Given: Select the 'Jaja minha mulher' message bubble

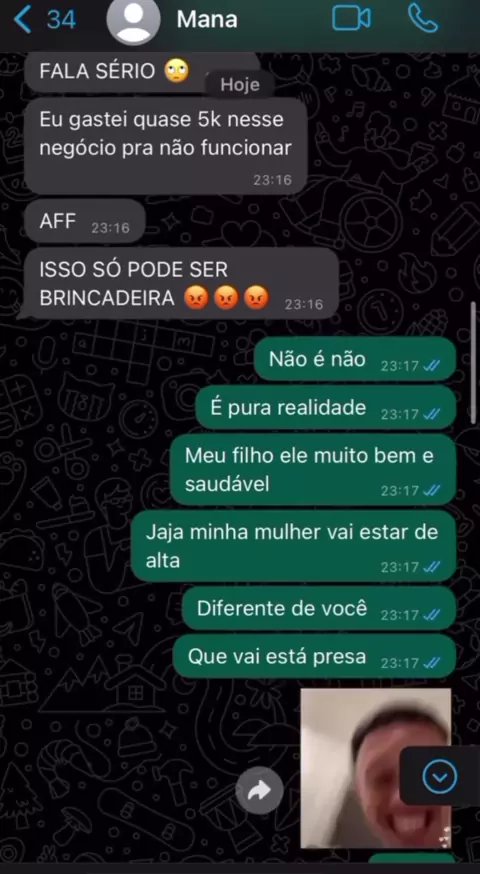Looking at the screenshot, I should pyautogui.click(x=293, y=546).
